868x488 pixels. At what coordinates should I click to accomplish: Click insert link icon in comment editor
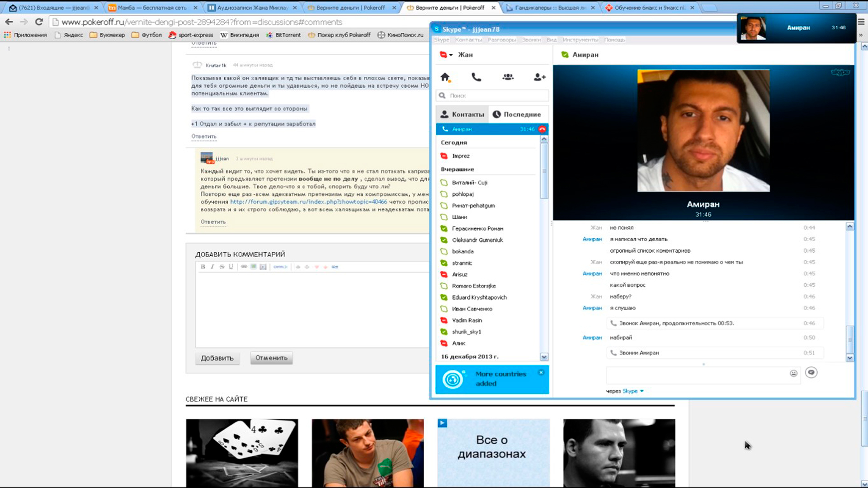244,267
